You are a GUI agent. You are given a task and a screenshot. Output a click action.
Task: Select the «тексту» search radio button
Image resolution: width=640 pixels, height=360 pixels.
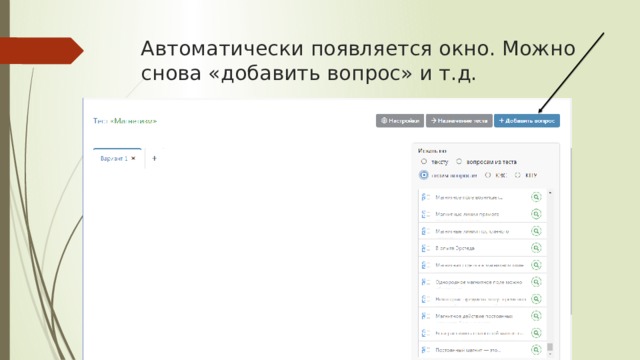(424, 162)
